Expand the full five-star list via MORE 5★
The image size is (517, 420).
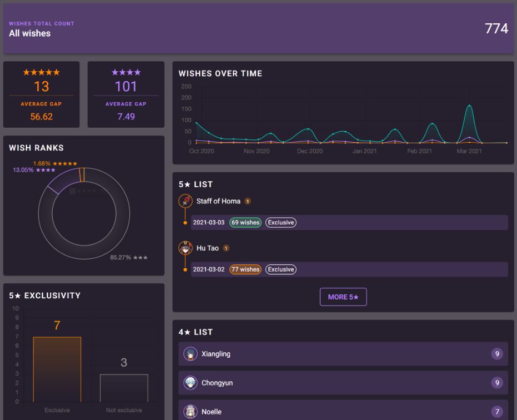click(343, 297)
